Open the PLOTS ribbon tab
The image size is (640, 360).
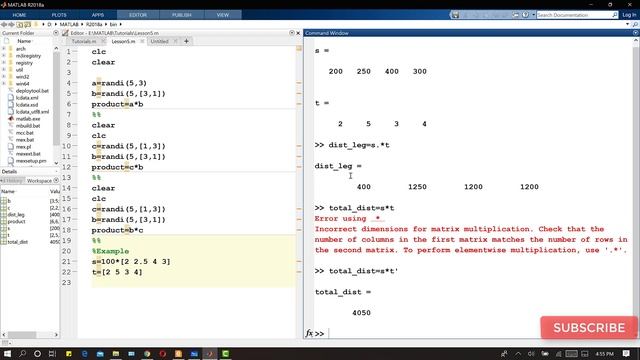click(59, 15)
